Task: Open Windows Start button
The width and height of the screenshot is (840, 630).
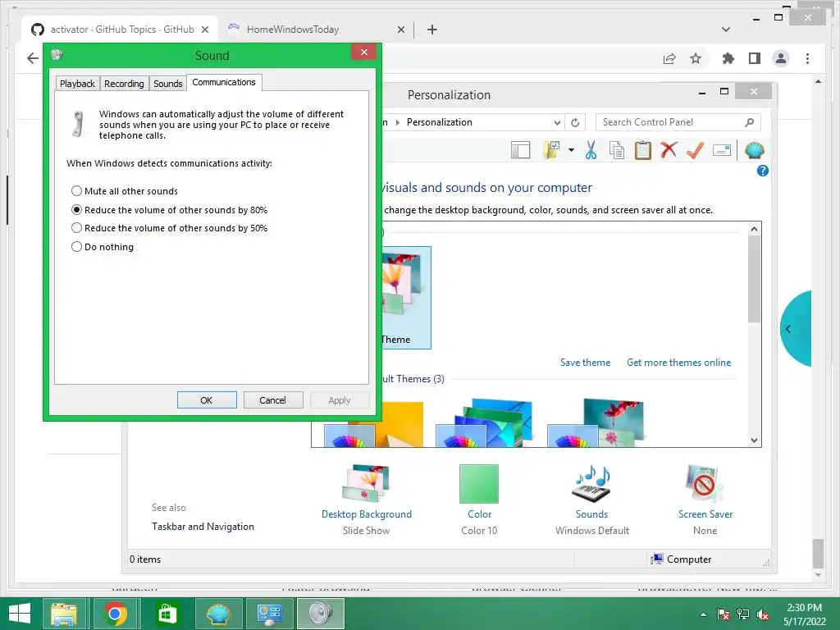Action: (20, 614)
